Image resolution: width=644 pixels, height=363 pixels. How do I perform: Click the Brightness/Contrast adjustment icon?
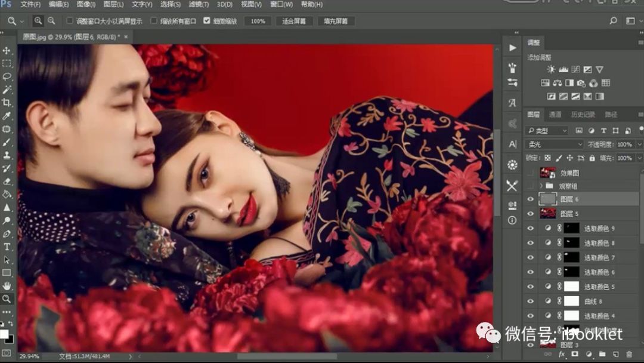pos(551,69)
